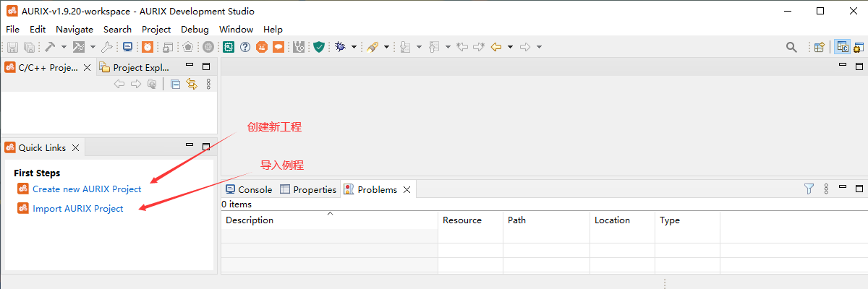
Task: Click the green chip search icon
Action: 228,47
